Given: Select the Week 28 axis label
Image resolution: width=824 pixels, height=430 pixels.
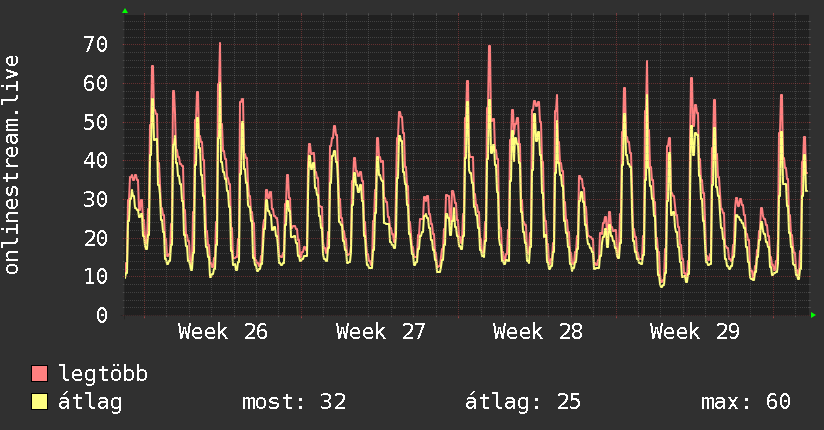Looking at the screenshot, I should [538, 332].
